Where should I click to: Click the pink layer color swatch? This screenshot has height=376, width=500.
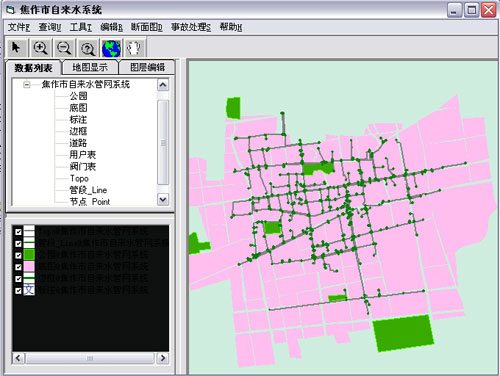click(x=29, y=267)
